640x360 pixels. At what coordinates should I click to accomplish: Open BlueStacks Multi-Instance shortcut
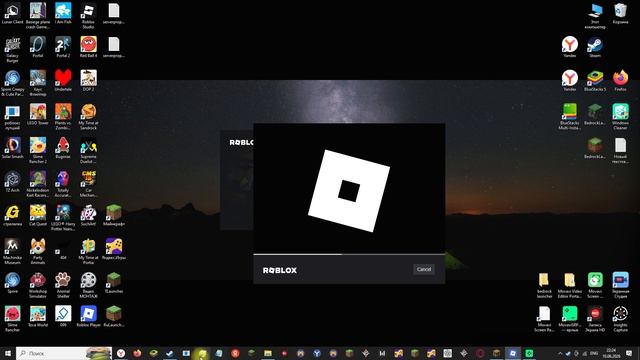569,117
